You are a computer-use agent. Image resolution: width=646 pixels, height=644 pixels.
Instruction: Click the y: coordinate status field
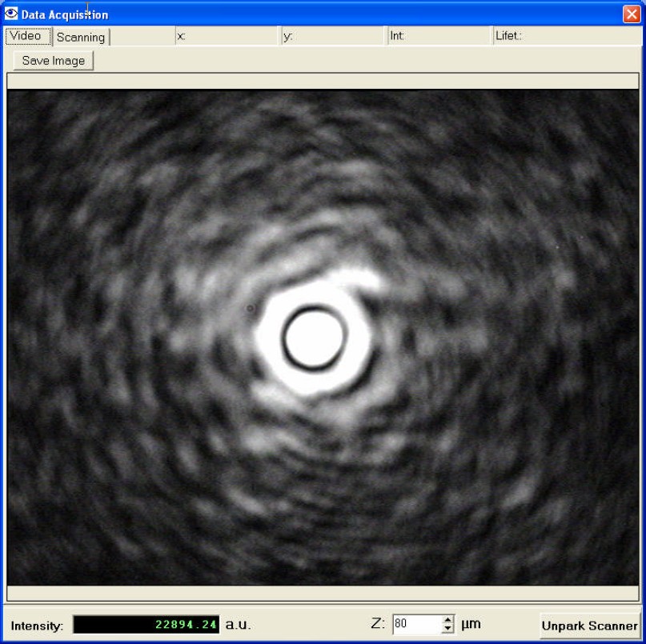coord(334,36)
